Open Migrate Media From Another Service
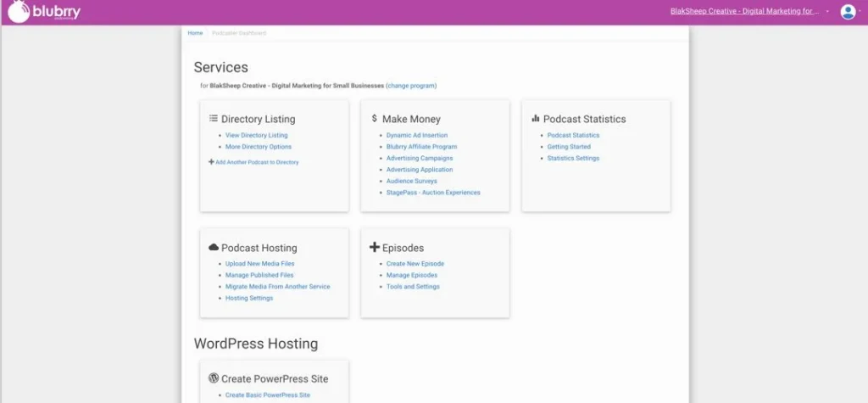The image size is (868, 403). (x=277, y=287)
